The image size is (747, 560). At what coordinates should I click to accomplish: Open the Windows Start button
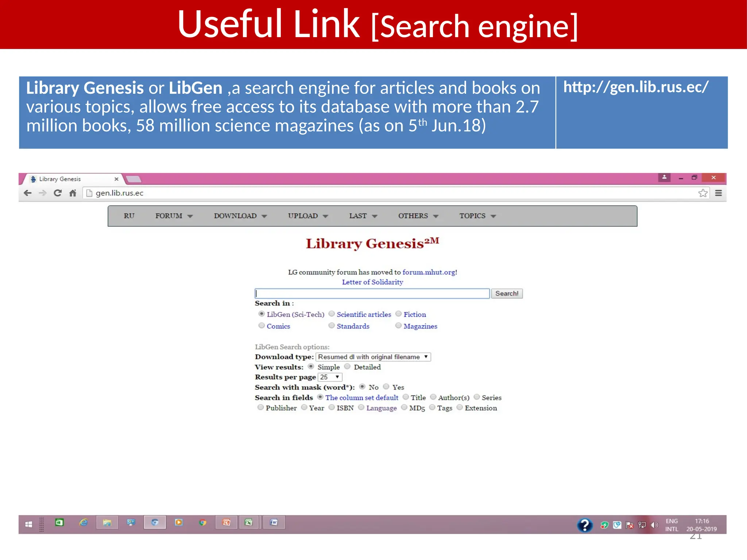(29, 524)
